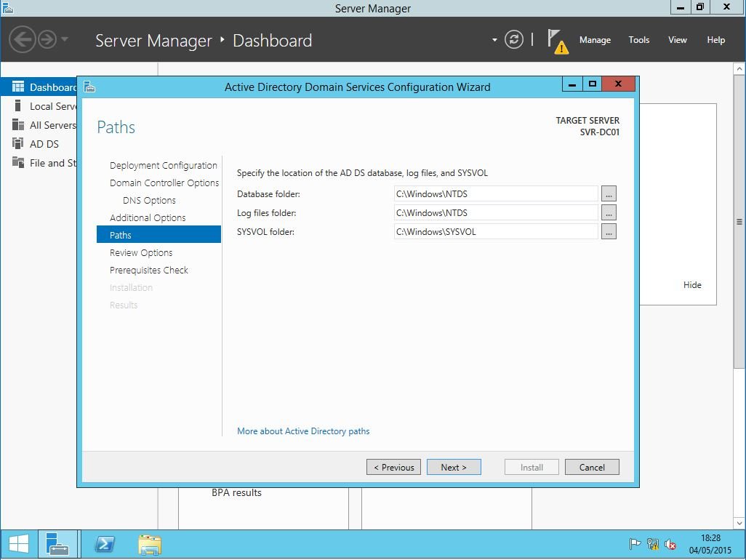Click the Windows Start button
This screenshot has width=746, height=560.
(x=19, y=544)
